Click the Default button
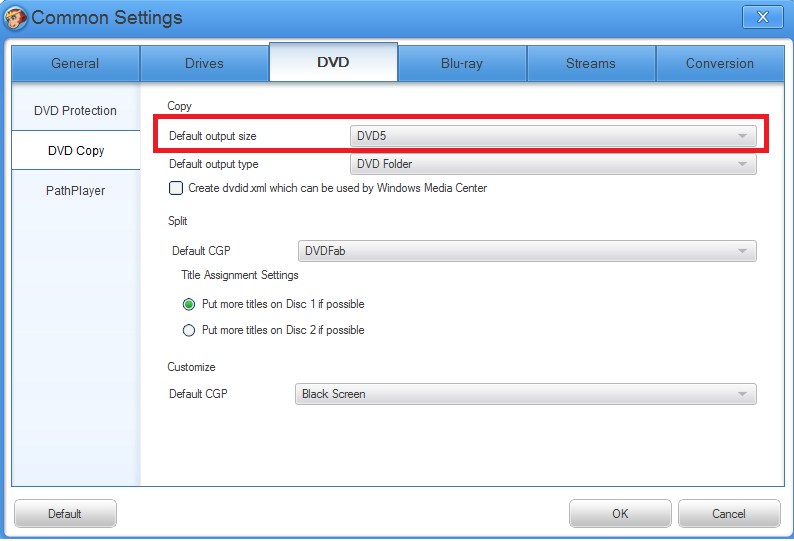This screenshot has width=794, height=541. pyautogui.click(x=64, y=514)
